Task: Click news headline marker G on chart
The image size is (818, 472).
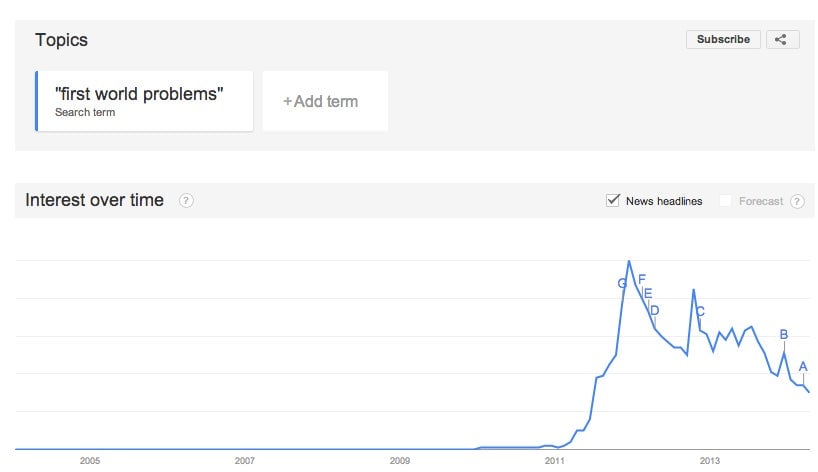Action: tap(621, 284)
